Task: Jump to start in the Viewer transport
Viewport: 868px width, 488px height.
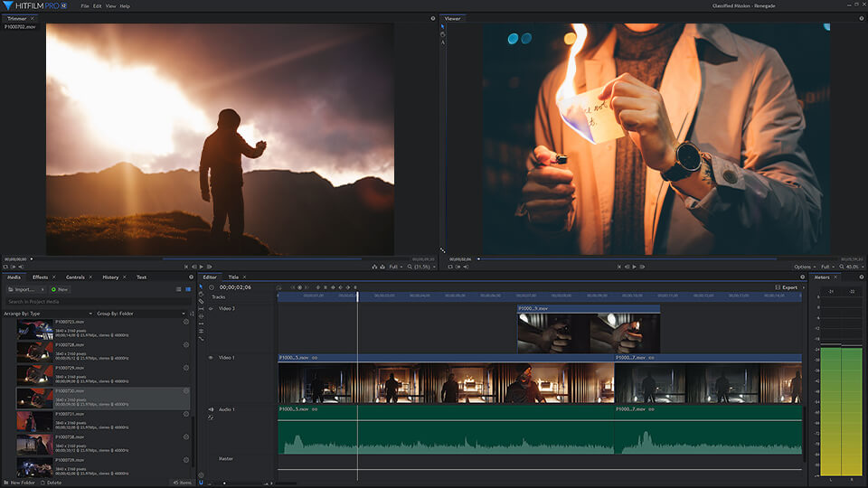Action: point(618,267)
